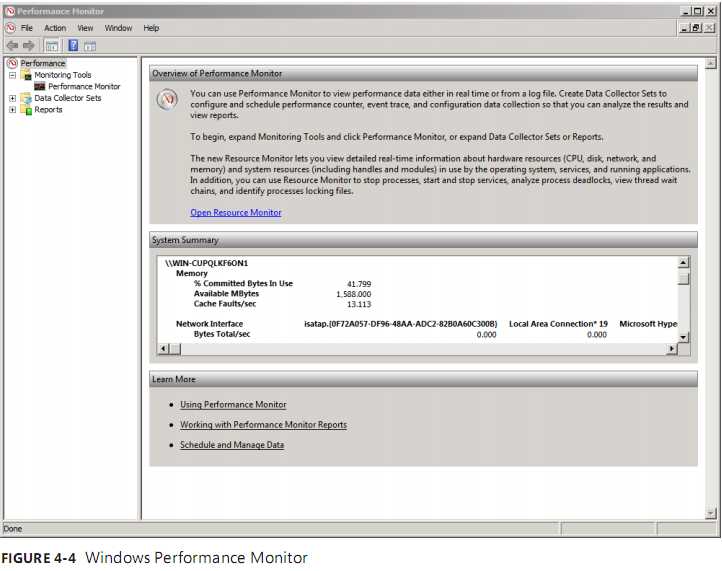This screenshot has width=722, height=571.
Task: Open the Window menu
Action: (x=118, y=28)
